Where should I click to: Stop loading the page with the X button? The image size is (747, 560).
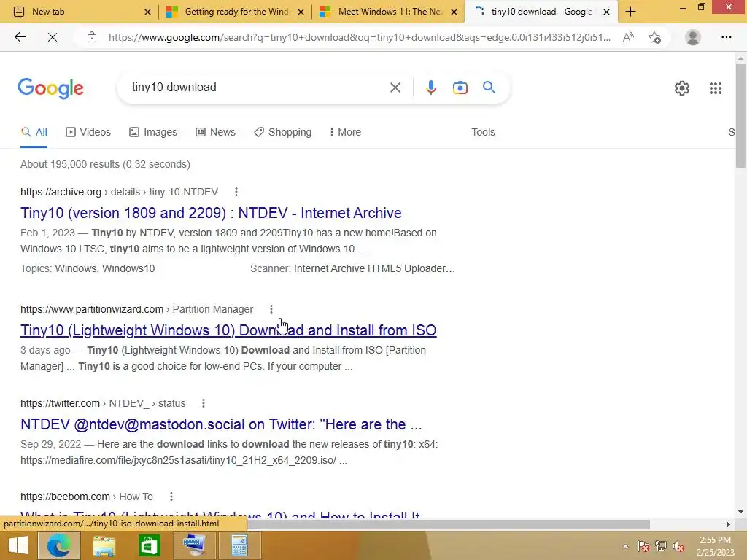coord(53,37)
